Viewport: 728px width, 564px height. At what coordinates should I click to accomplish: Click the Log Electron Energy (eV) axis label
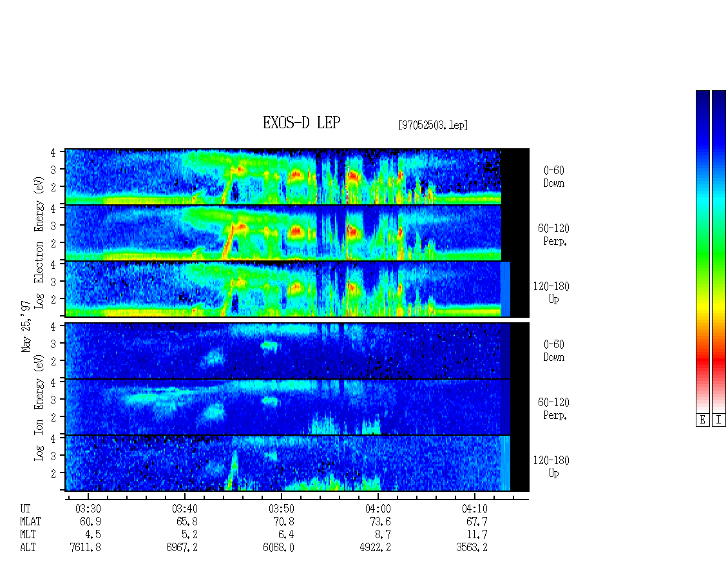(39, 242)
